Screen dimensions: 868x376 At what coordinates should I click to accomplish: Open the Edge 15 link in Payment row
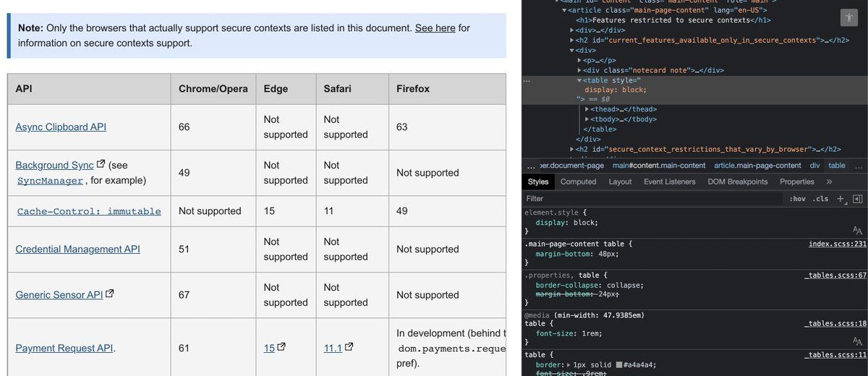pos(269,348)
